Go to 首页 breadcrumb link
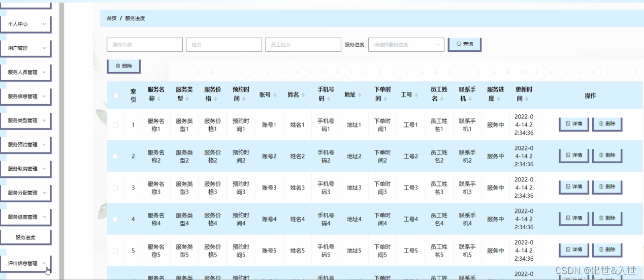Image resolution: width=644 pixels, height=280 pixels. coord(112,18)
